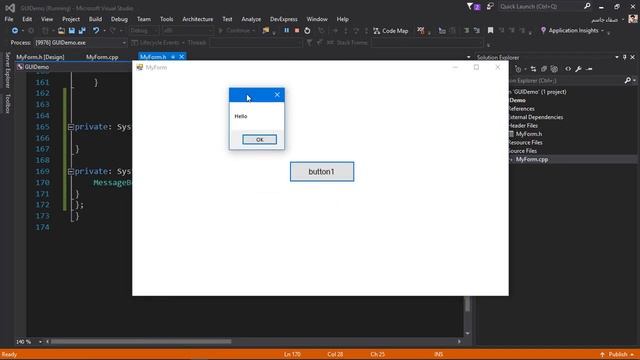Image resolution: width=640 pixels, height=360 pixels.
Task: Open the Architecture menu
Action: [x=198, y=19]
